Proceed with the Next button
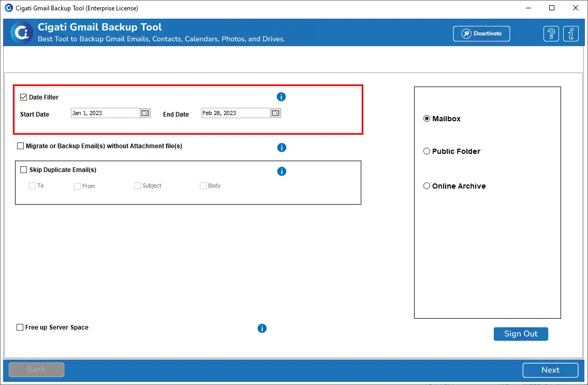The height and width of the screenshot is (385, 588). (550, 370)
